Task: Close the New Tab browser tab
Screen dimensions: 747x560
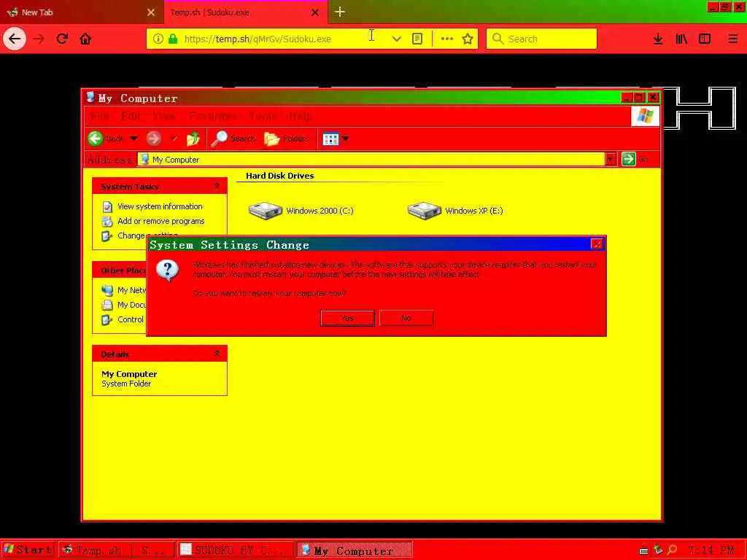Action: pos(151,12)
